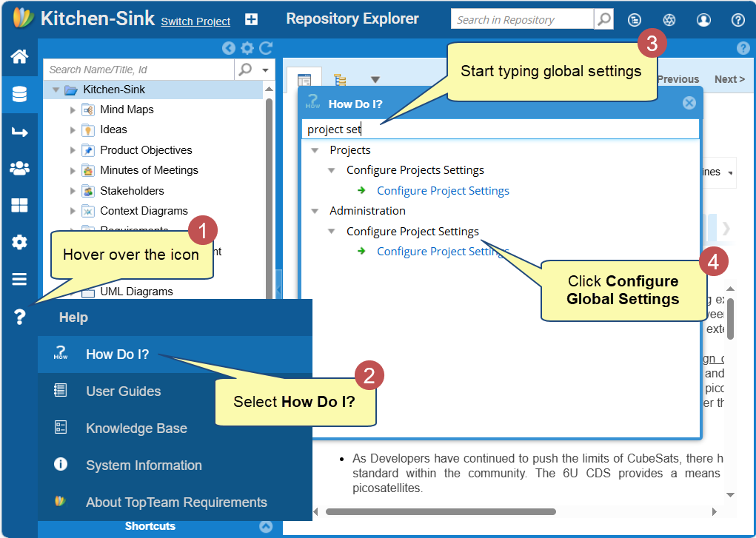Screen dimensions: 756x538
Task: Click the Help question mark sidebar icon
Action: pos(19,317)
